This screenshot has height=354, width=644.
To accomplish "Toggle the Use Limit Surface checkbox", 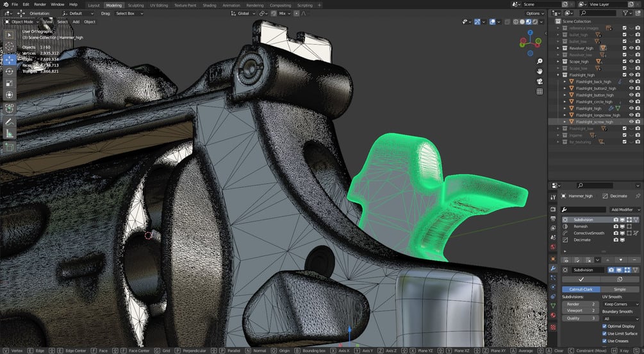I will [x=604, y=334].
